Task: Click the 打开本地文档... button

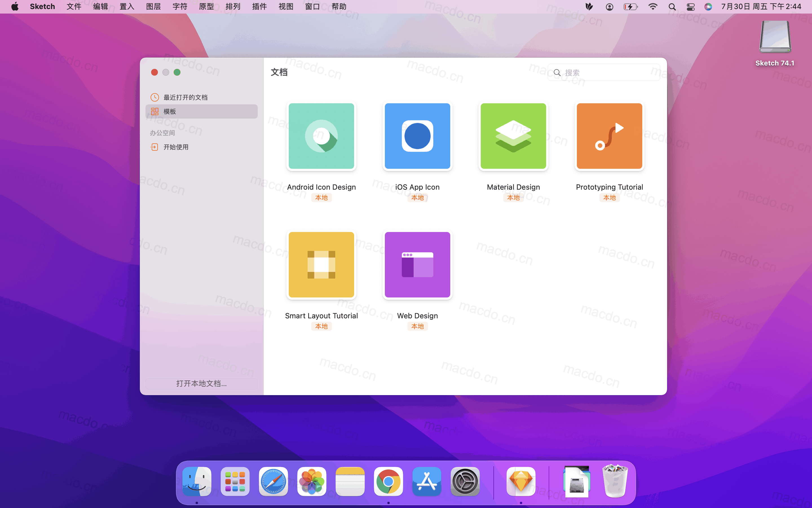Action: pos(202,383)
